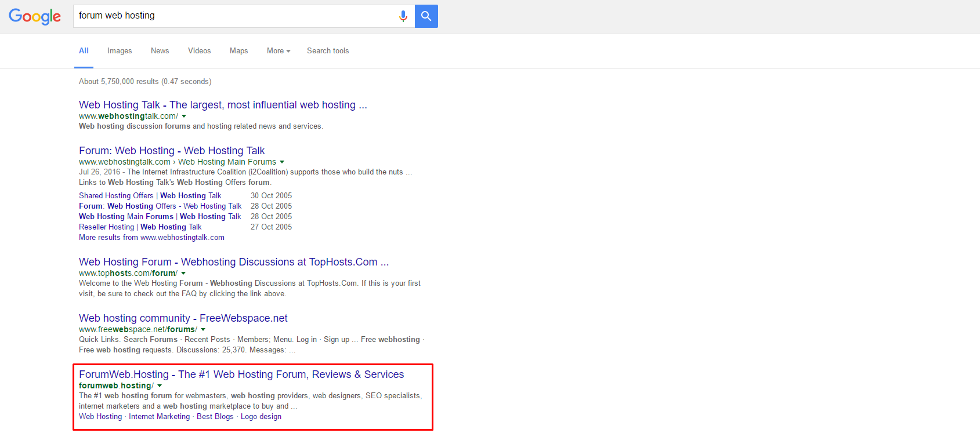Open Web Hosting Forum TopHosts.Com result
The height and width of the screenshot is (433, 980).
click(x=234, y=262)
